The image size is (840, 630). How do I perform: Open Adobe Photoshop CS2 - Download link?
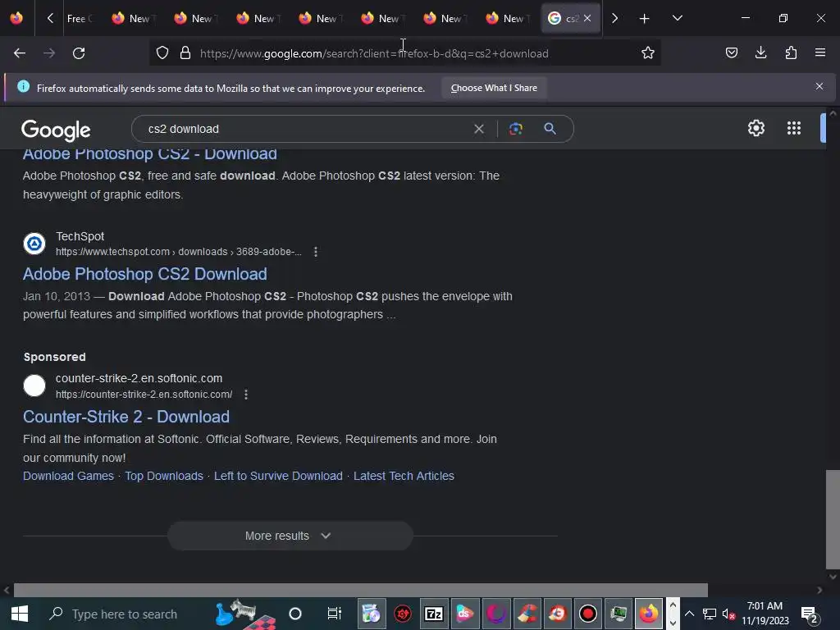(x=150, y=153)
